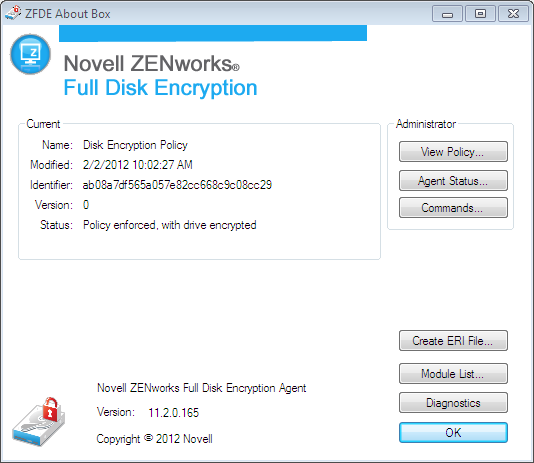534x463 pixels.
Task: Maximize the ZFDE About Box window
Action: [480, 14]
